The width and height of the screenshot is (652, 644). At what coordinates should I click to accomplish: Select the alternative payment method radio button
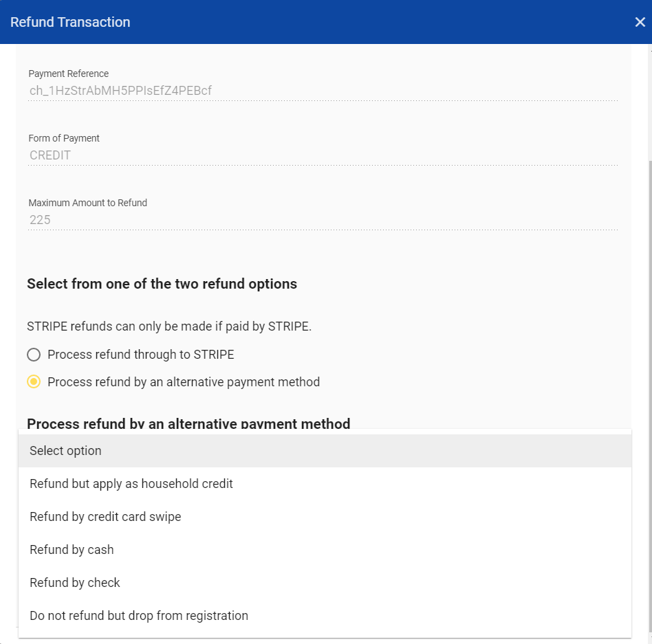click(x=34, y=381)
